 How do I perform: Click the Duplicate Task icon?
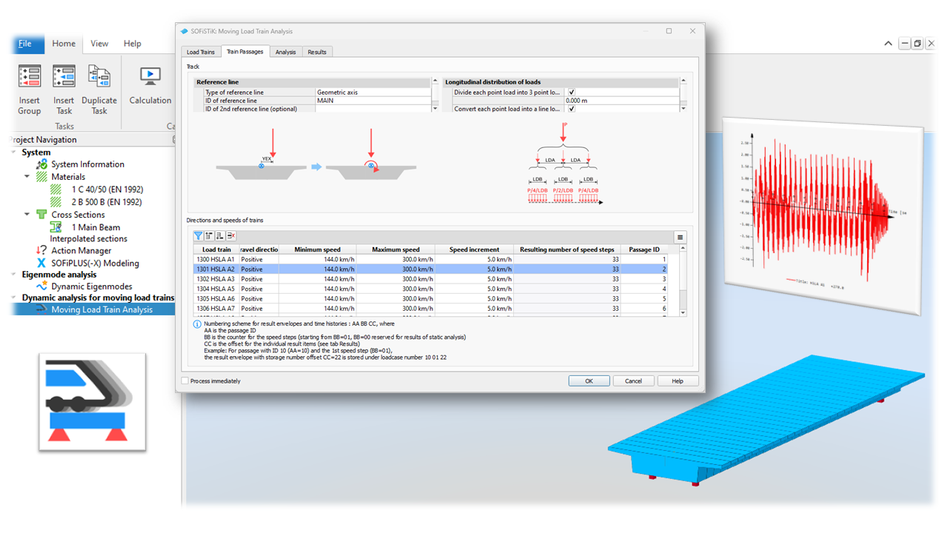pos(99,77)
